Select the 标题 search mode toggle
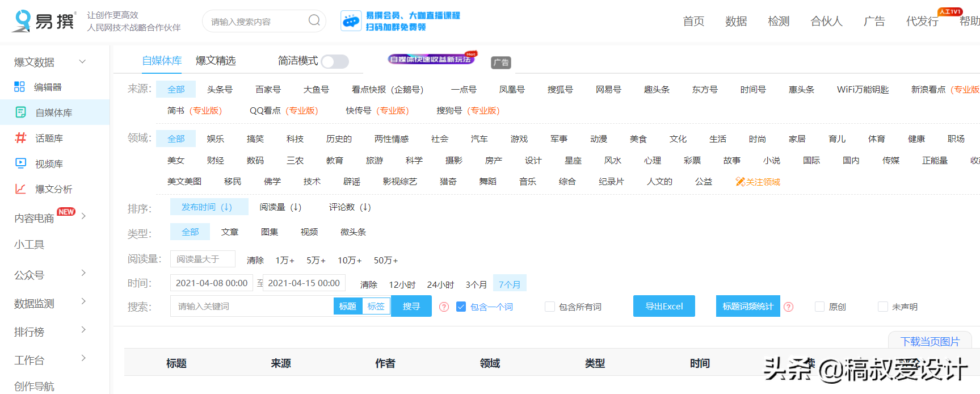This screenshot has height=394, width=980. 348,306
